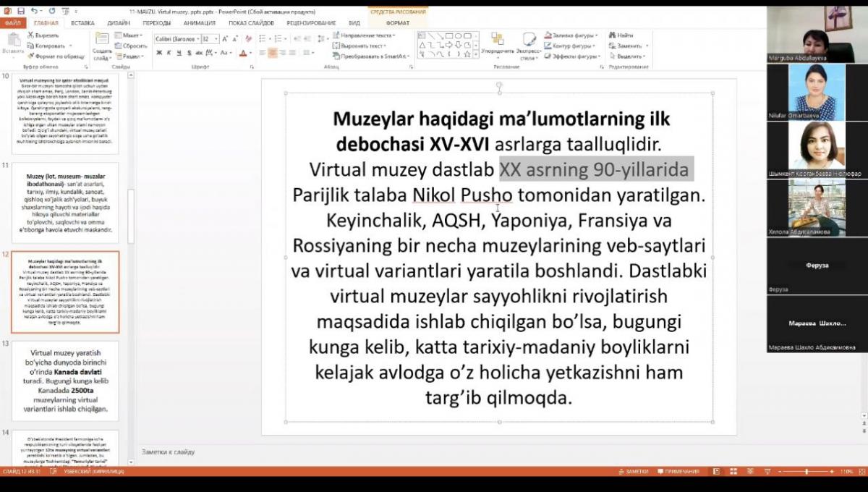Toggle bold Ж formatting

[x=158, y=53]
